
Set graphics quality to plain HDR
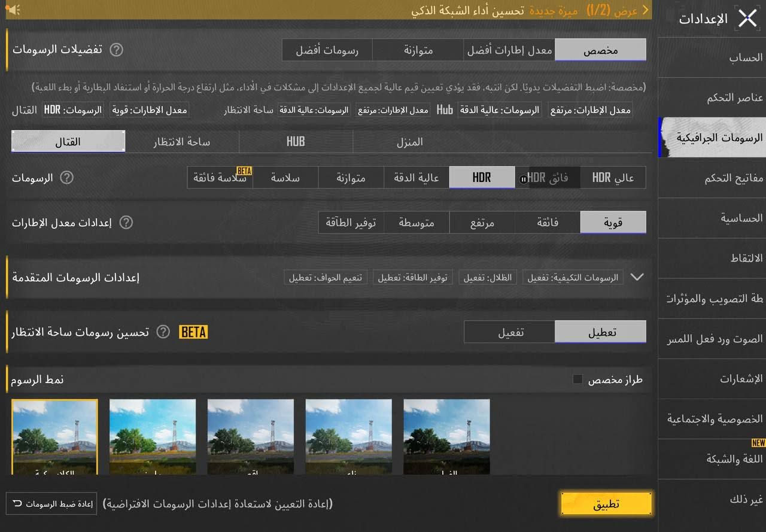point(482,178)
